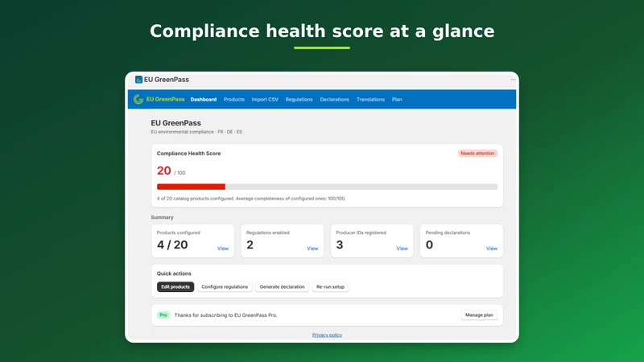Click the Producer IDs registered value 3
This screenshot has width=644, height=362.
click(x=340, y=245)
